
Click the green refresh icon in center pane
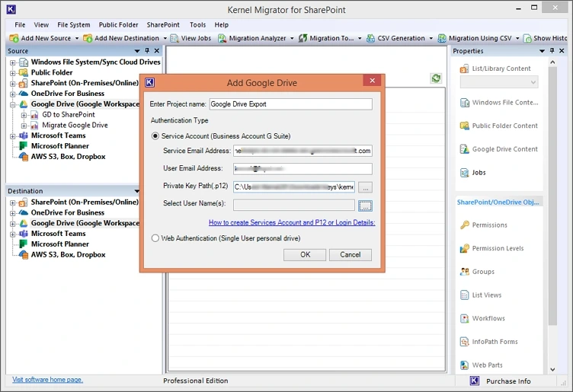click(x=436, y=78)
